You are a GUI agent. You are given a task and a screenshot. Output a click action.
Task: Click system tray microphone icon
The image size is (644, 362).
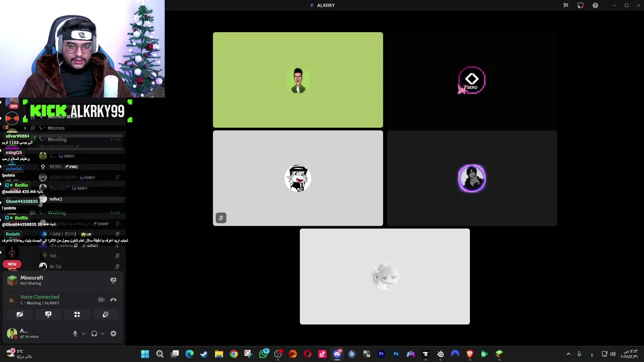point(579,354)
